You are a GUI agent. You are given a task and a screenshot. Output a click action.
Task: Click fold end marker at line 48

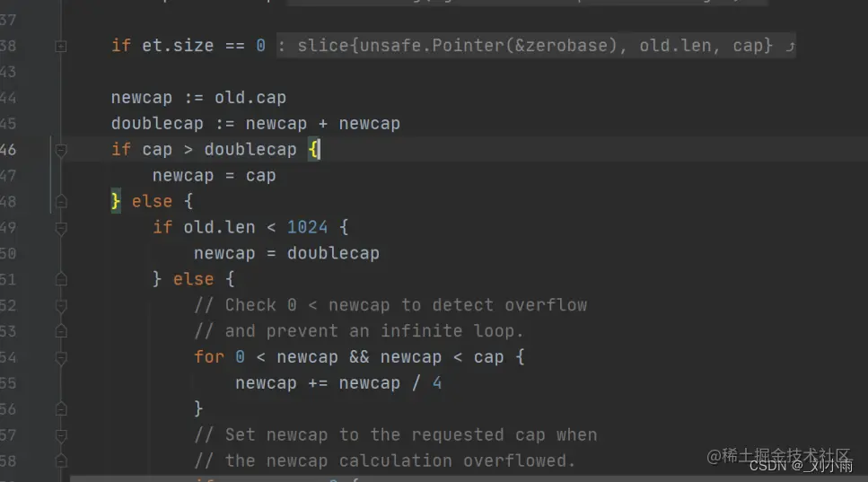pos(61,201)
